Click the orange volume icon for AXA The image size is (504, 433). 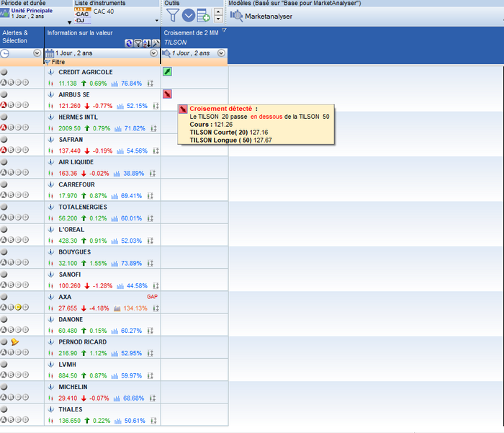pyautogui.click(x=117, y=308)
